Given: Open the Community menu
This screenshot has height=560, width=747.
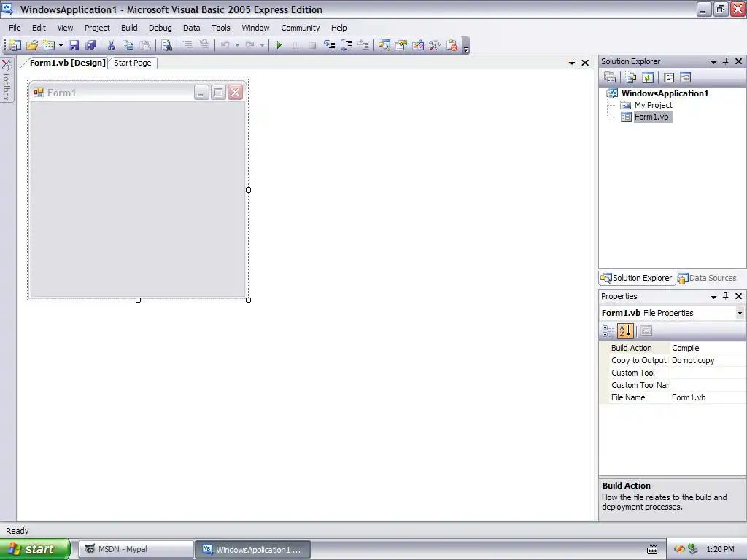Looking at the screenshot, I should click(300, 28).
